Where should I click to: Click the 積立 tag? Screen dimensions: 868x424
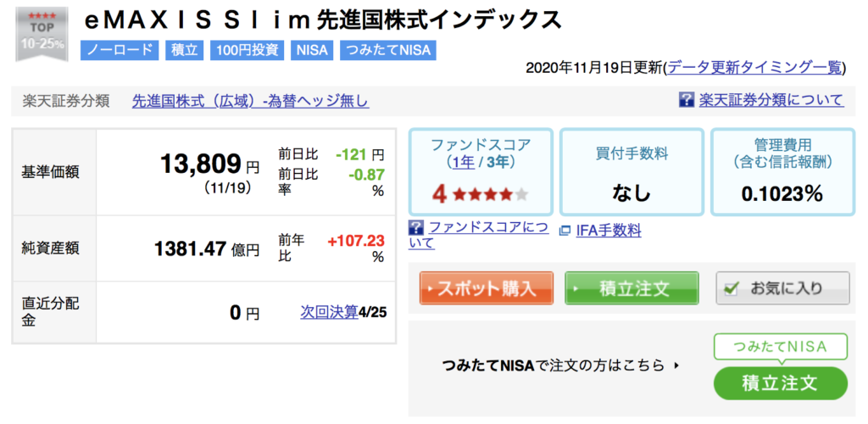click(184, 50)
